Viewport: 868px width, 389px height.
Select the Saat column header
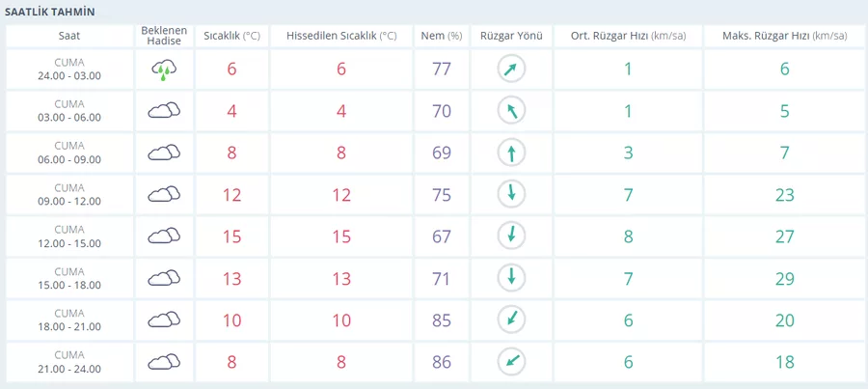[x=69, y=36]
